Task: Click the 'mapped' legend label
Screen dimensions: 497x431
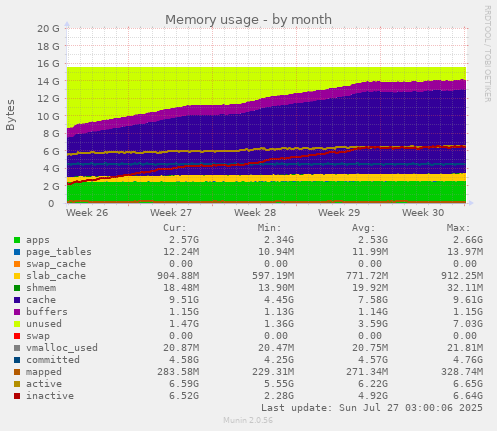Action: click(x=44, y=372)
